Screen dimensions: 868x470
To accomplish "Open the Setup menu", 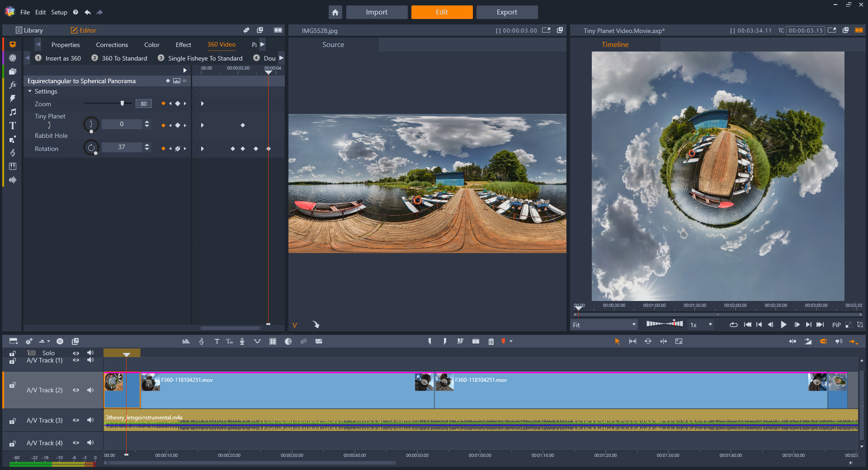I will (59, 12).
